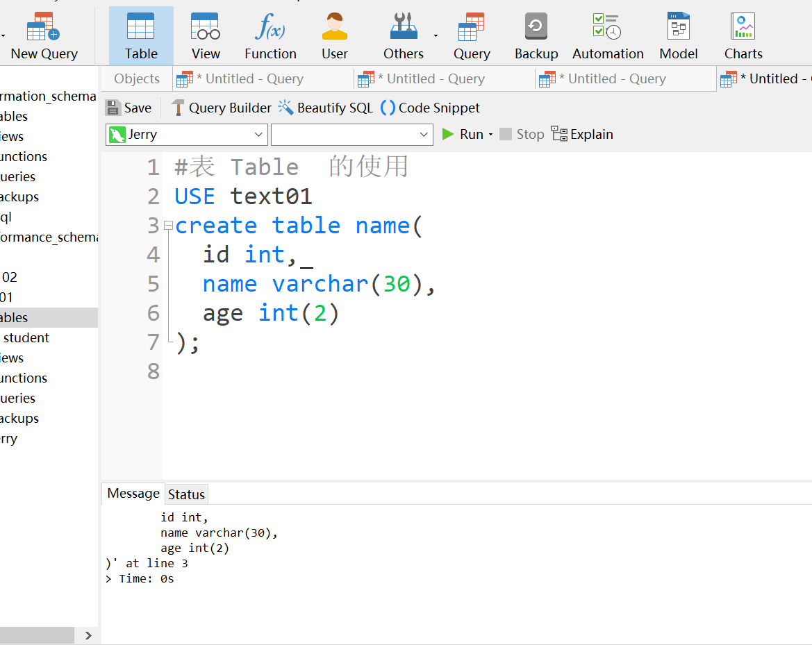Switch to the second Untitled - Query tab
812x645 pixels.
click(x=445, y=78)
